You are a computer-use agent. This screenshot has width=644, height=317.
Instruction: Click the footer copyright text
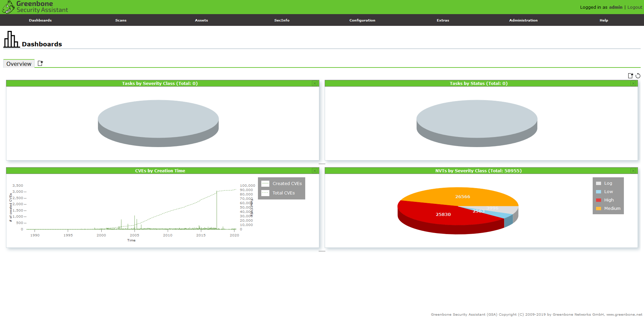click(x=537, y=314)
